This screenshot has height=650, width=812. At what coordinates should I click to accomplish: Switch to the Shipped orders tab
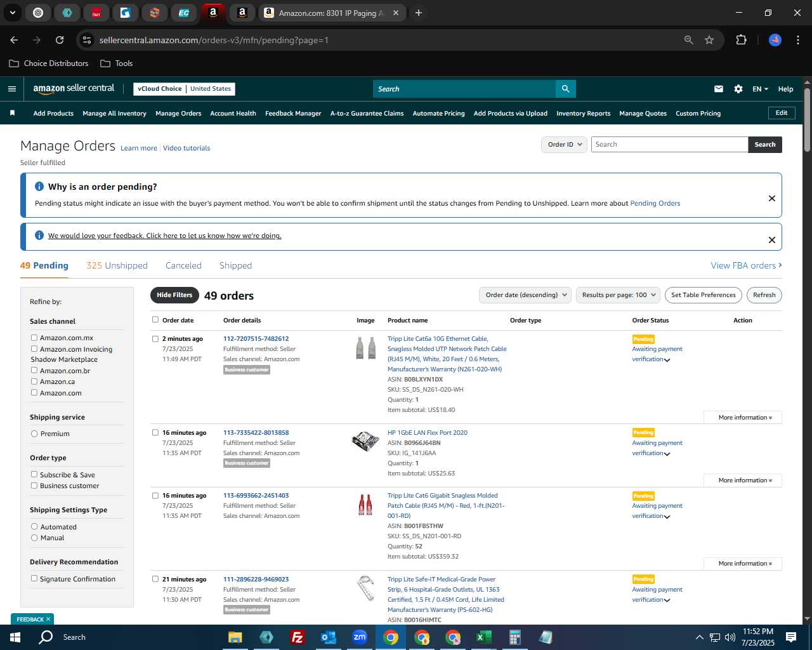coord(235,265)
